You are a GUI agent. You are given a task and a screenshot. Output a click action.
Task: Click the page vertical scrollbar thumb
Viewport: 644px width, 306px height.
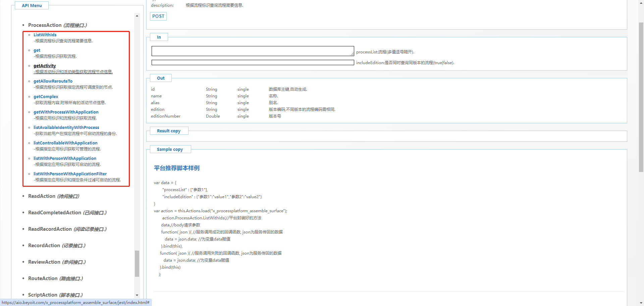tap(641, 97)
